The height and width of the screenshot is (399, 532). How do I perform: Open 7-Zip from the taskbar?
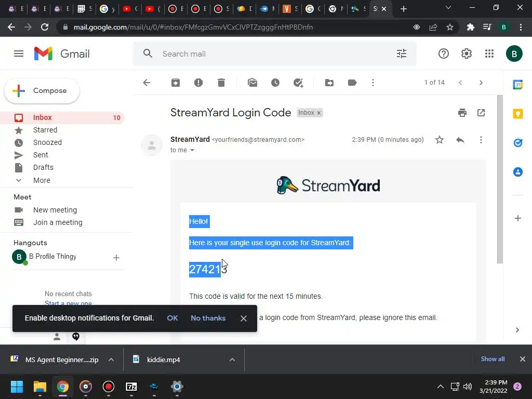pos(131,387)
